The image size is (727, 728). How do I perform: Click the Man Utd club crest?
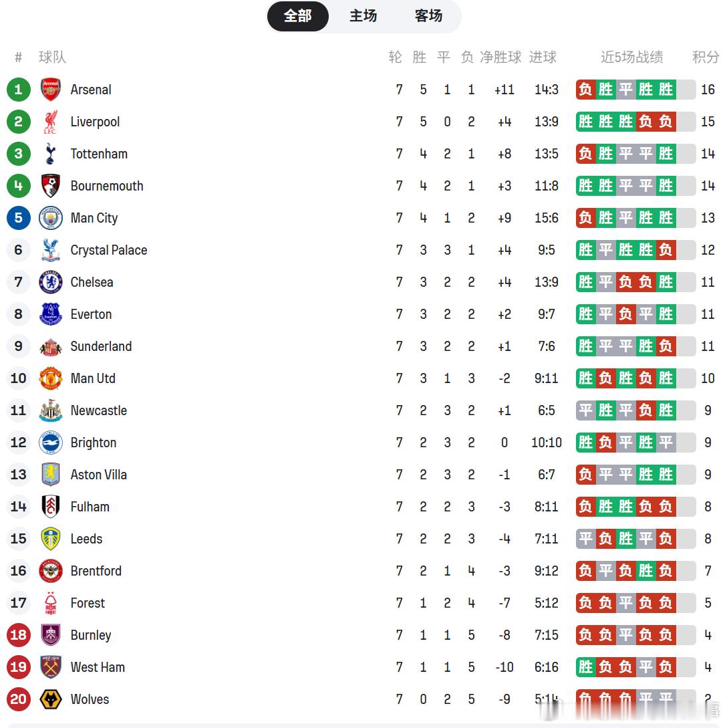tap(51, 378)
